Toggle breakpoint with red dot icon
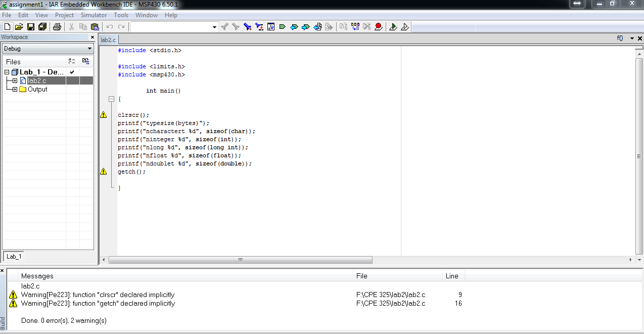 (379, 27)
